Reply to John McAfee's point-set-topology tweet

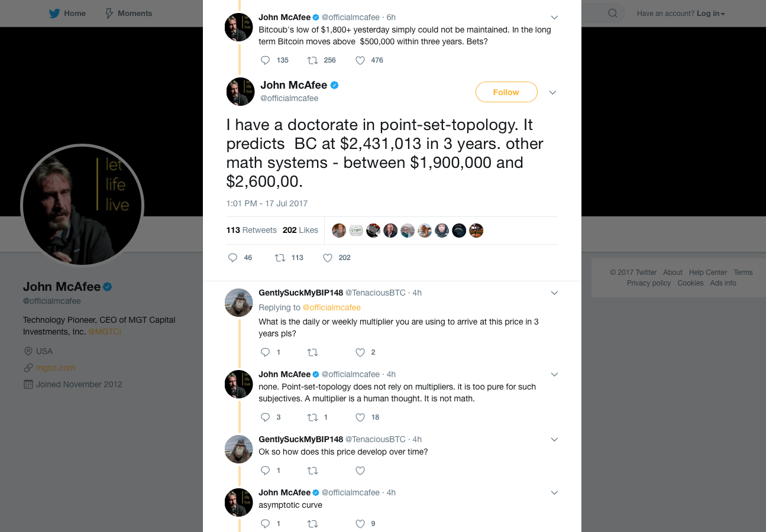pos(231,258)
